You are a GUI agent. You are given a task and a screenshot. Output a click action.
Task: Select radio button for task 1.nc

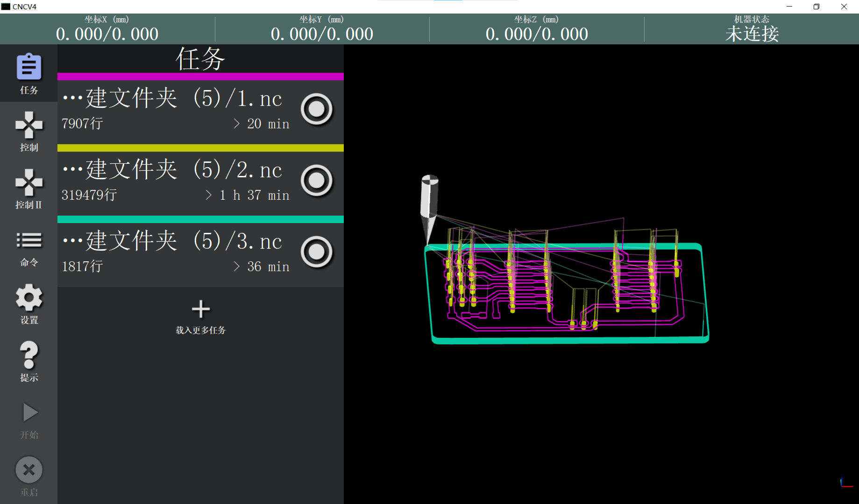317,109
